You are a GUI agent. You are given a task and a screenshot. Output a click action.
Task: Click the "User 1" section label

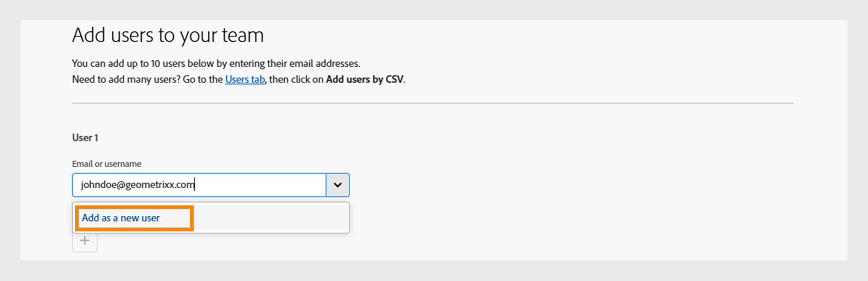point(85,138)
